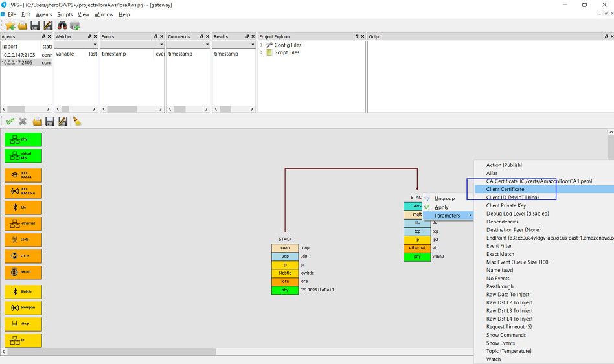This screenshot has height=364, width=614.
Task: Click the broom clear icon
Action: [76, 121]
